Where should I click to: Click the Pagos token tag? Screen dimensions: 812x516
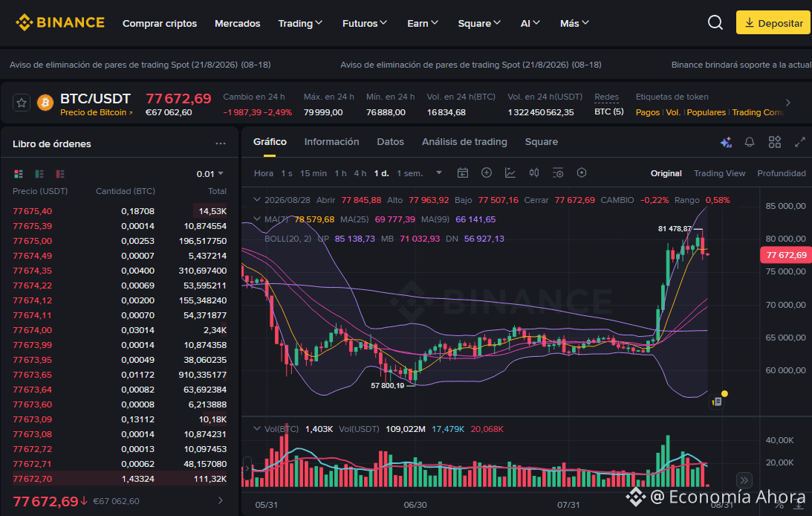coord(647,112)
